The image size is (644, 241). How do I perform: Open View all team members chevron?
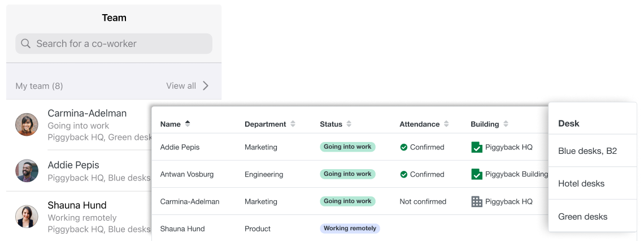[206, 86]
